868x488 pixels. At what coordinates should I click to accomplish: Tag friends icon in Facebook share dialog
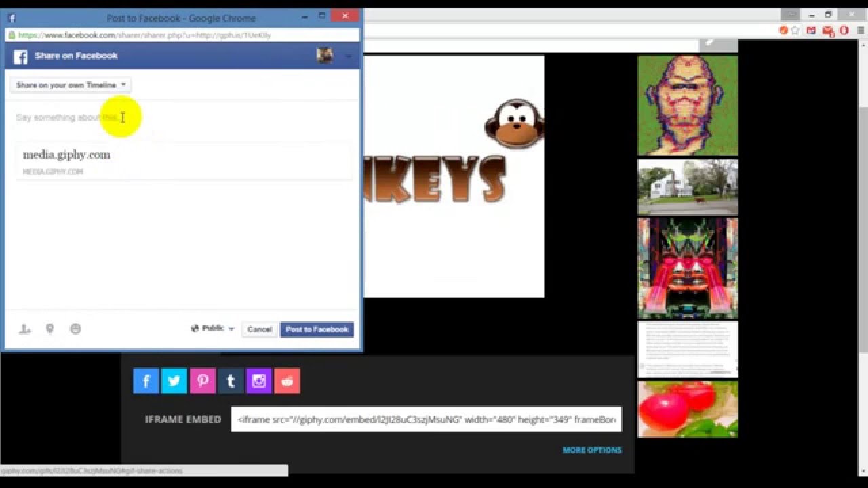25,329
